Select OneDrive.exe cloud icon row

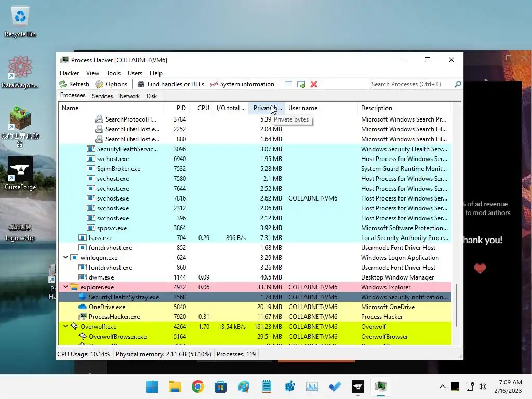[x=83, y=307]
